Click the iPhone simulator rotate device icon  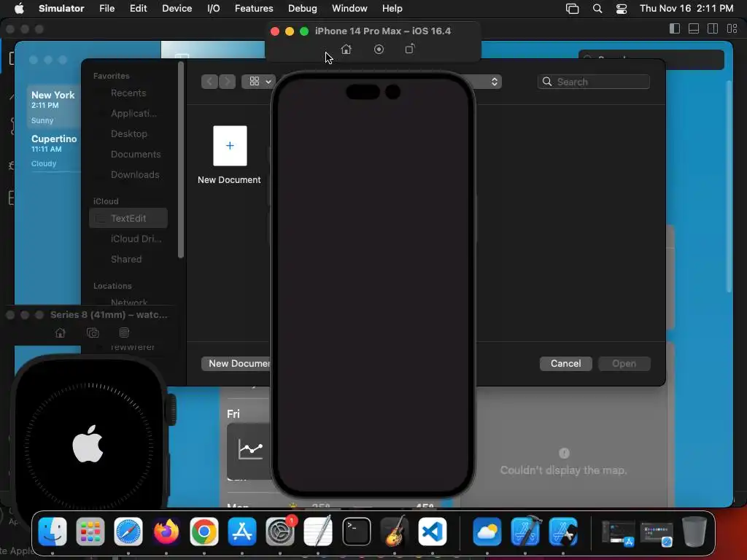click(x=410, y=49)
